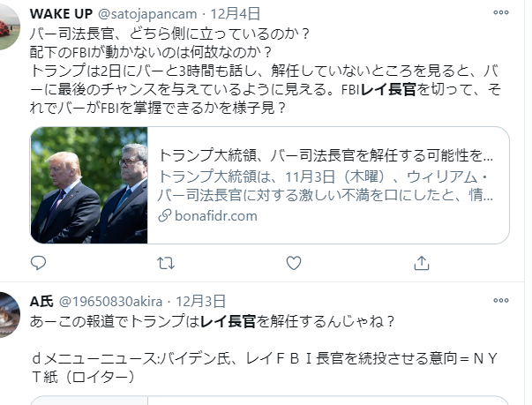Open link card headline トランプ大統領、バー司法長官を解任
Screen dimensions: 532x405
[x=326, y=155]
